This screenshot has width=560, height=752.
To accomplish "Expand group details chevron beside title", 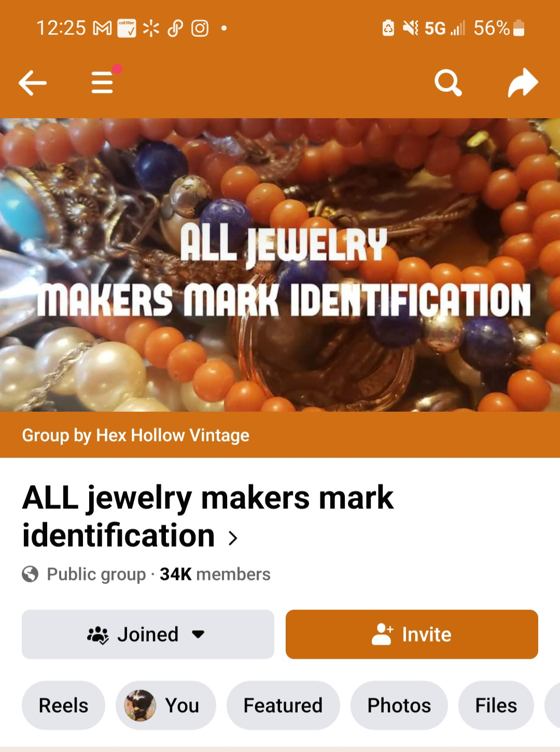I will (x=233, y=538).
